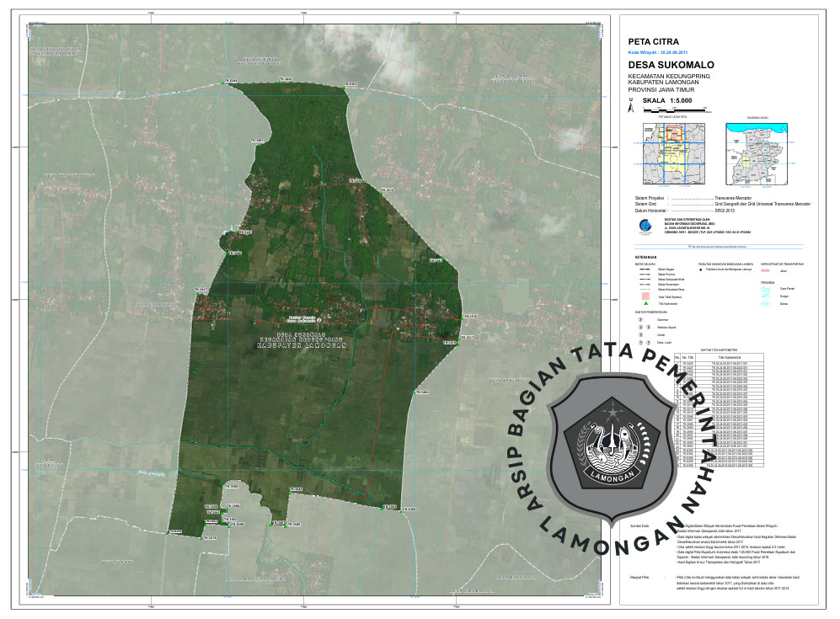The width and height of the screenshot is (840, 619).
Task: Click the red Jalan road symbol in legend
Action: [766, 270]
